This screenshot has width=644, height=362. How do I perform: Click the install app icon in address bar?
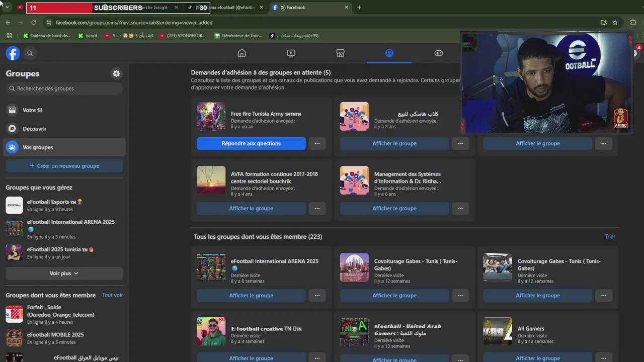coord(603,23)
